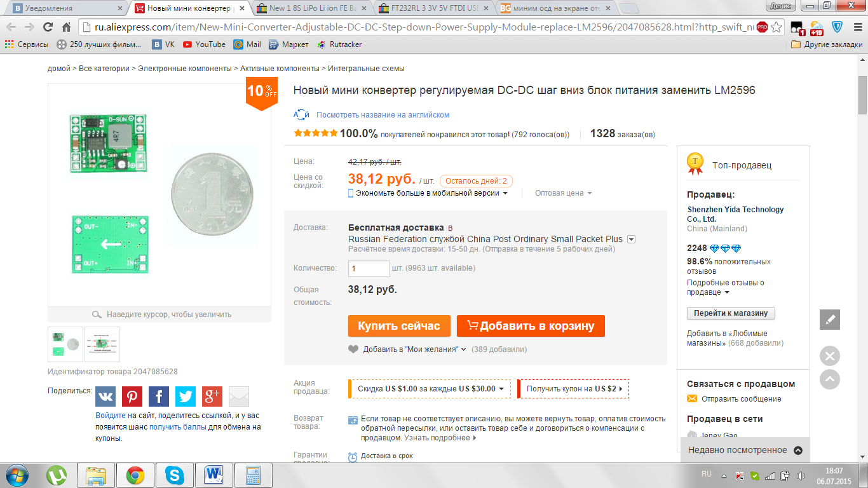The image size is (868, 488).
Task: Bookmark page with the star icon
Action: tap(776, 27)
